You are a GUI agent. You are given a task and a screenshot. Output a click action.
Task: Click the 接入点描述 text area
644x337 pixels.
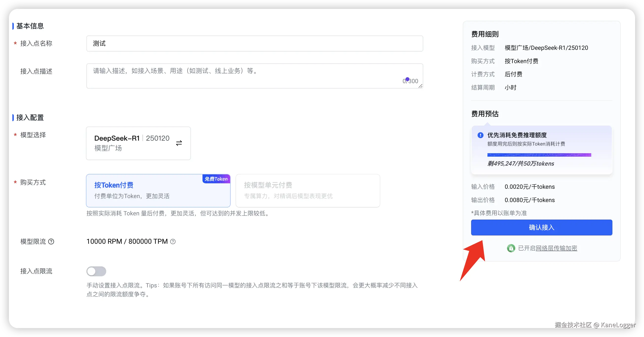pos(250,76)
